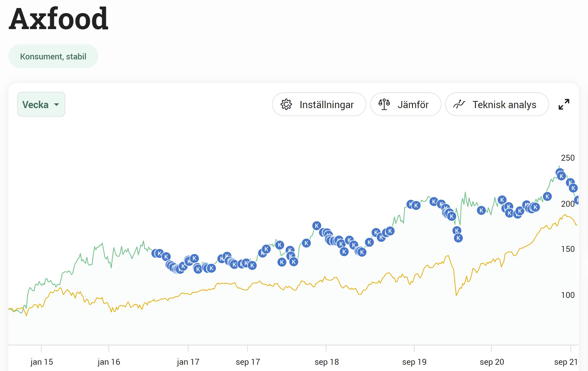Click the sep 20 axis label
The image size is (588, 371).
point(492,362)
